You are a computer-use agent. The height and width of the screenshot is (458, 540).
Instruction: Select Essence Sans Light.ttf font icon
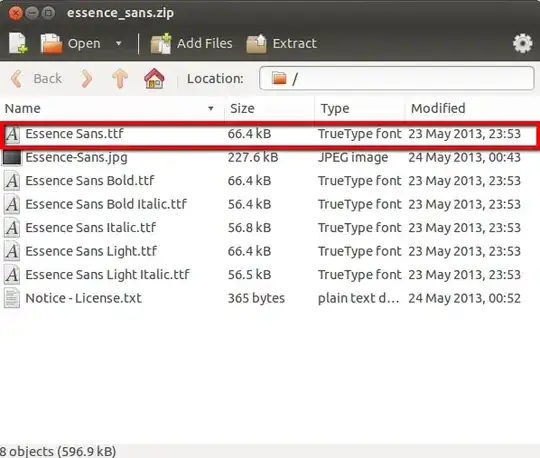pyautogui.click(x=12, y=251)
